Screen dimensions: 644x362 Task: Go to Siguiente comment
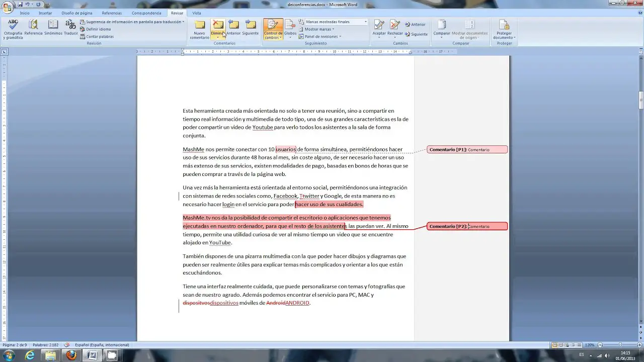click(x=250, y=28)
